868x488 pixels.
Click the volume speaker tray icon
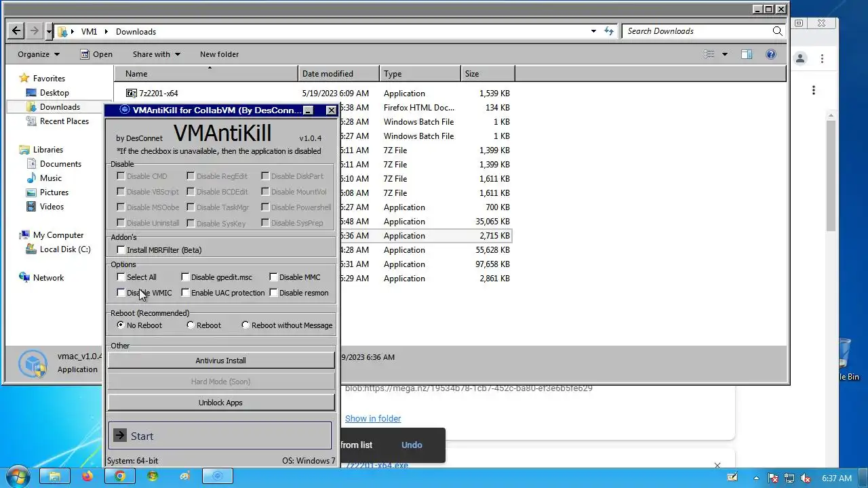(805, 478)
